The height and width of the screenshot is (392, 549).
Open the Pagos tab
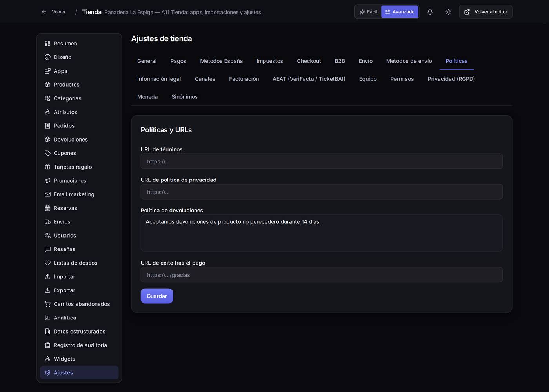tap(178, 61)
